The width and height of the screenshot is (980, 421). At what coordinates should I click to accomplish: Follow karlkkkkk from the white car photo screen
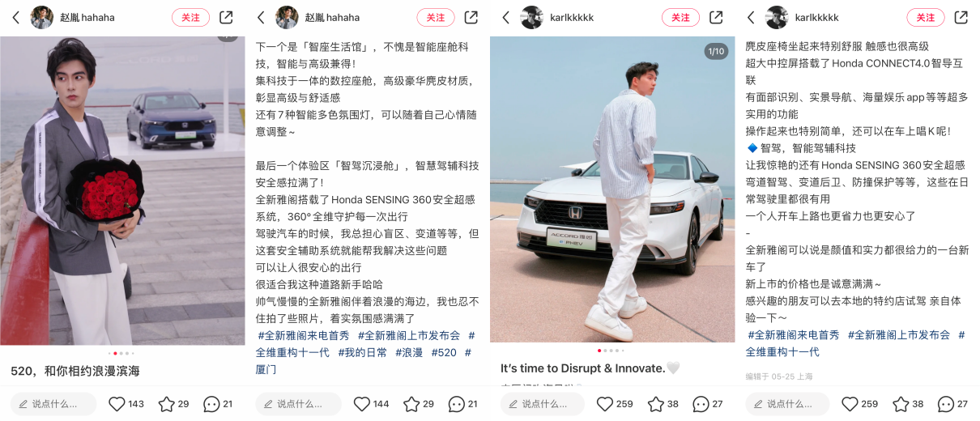tap(680, 18)
